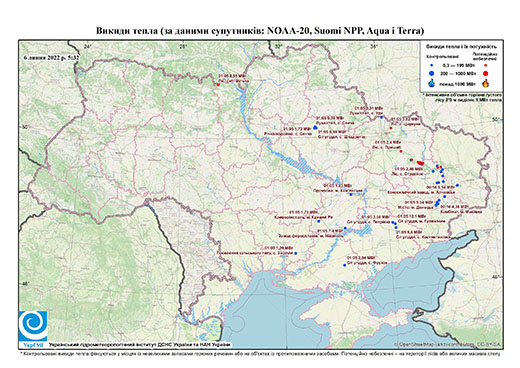Click the OpenStreetMap contributors attribution
The width and height of the screenshot is (520, 368).
click(448, 344)
